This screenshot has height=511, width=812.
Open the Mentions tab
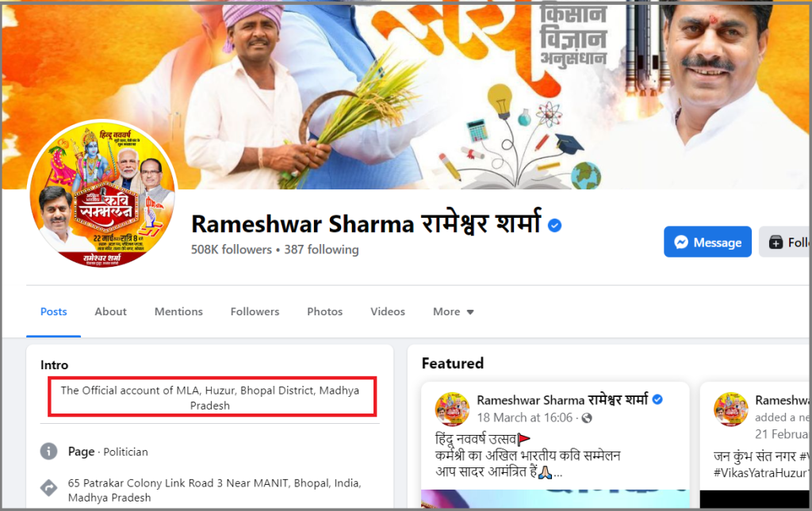coord(178,311)
